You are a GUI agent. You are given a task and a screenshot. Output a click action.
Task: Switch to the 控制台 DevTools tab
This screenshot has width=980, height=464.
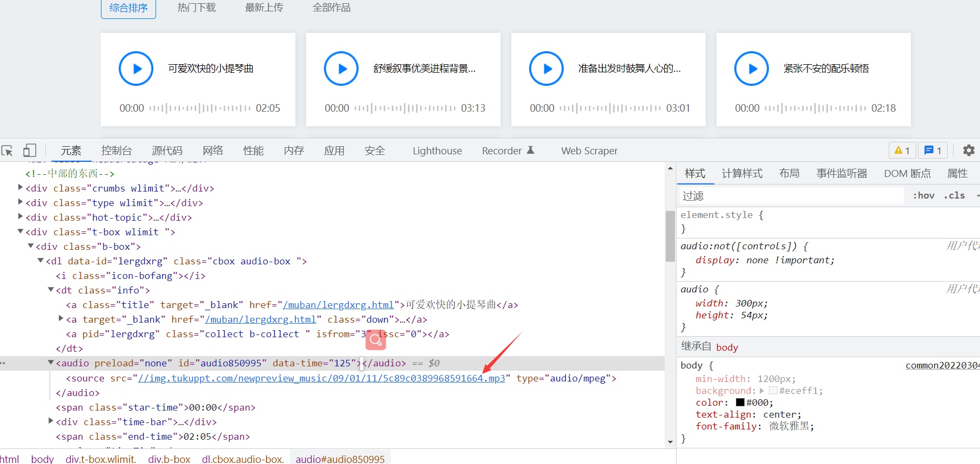pyautogui.click(x=117, y=151)
